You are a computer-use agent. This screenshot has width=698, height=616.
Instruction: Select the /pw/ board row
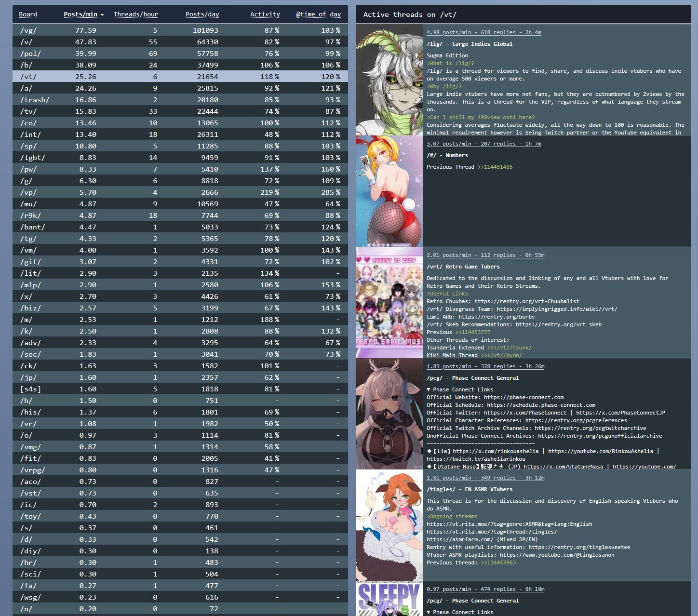(x=180, y=169)
